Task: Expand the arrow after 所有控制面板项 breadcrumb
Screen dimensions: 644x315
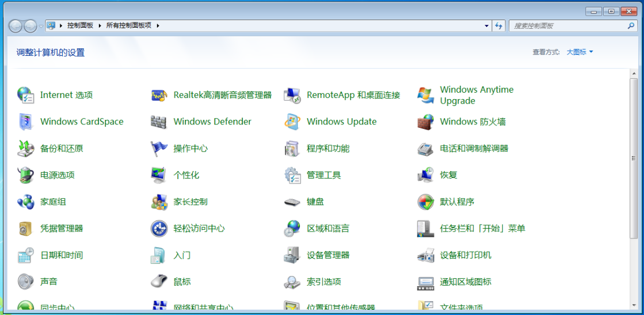Action: [x=158, y=26]
